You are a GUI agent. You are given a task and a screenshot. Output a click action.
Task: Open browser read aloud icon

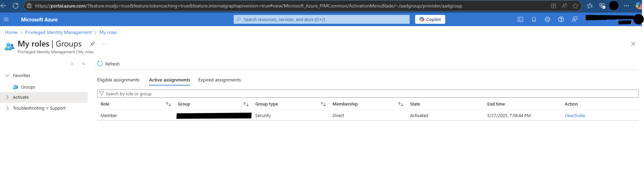click(x=564, y=6)
